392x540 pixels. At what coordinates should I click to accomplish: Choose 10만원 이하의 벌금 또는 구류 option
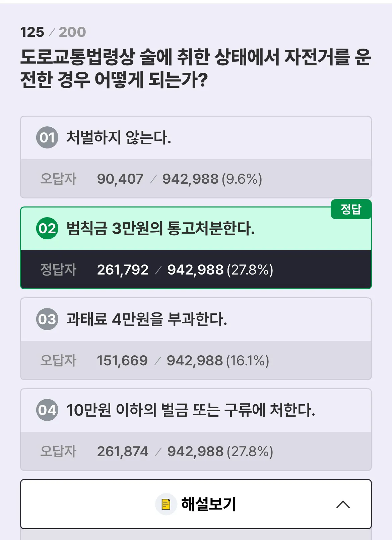pyautogui.click(x=191, y=410)
